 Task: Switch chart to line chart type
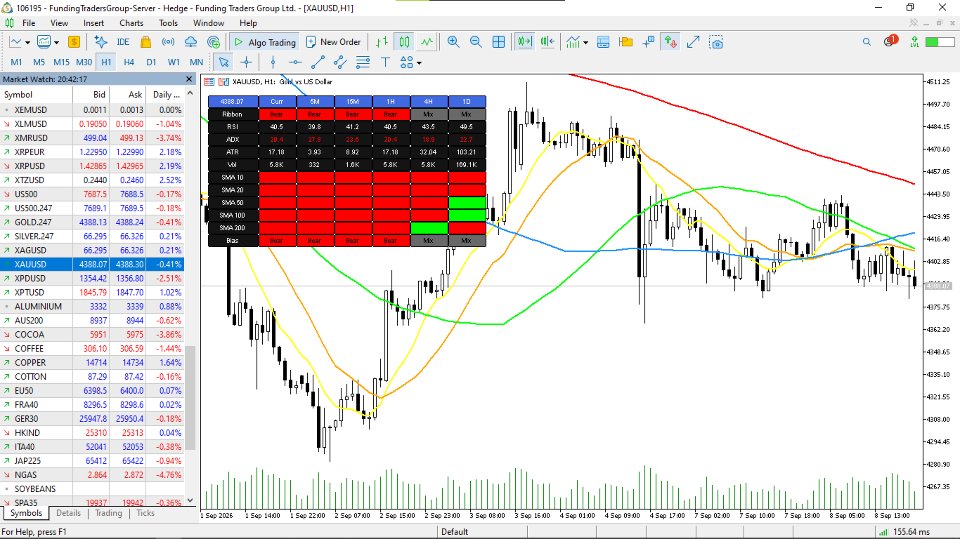pos(427,42)
